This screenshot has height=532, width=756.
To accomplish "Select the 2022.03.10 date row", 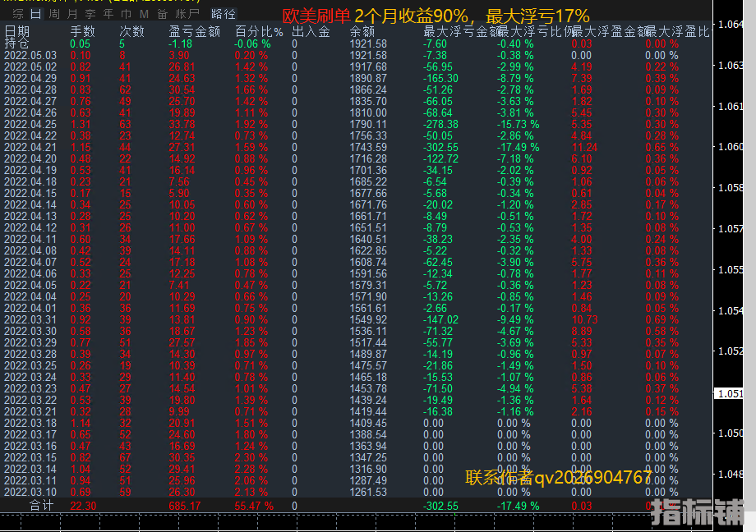I will (x=30, y=492).
